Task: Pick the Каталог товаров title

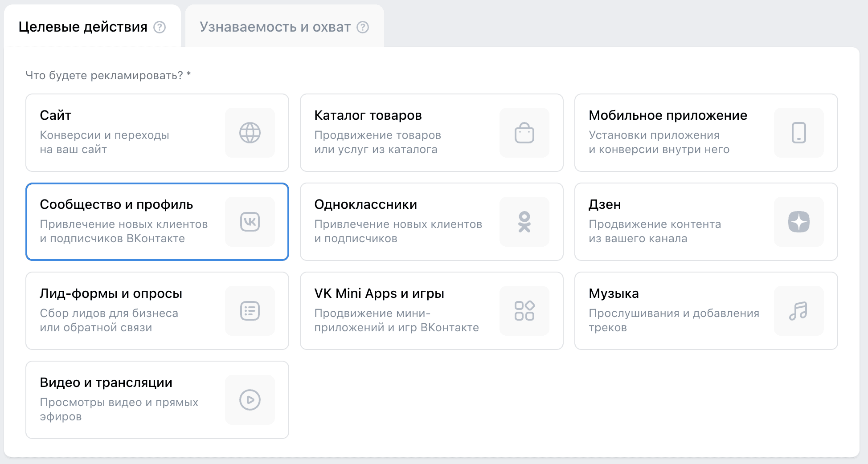Action: pos(368,115)
